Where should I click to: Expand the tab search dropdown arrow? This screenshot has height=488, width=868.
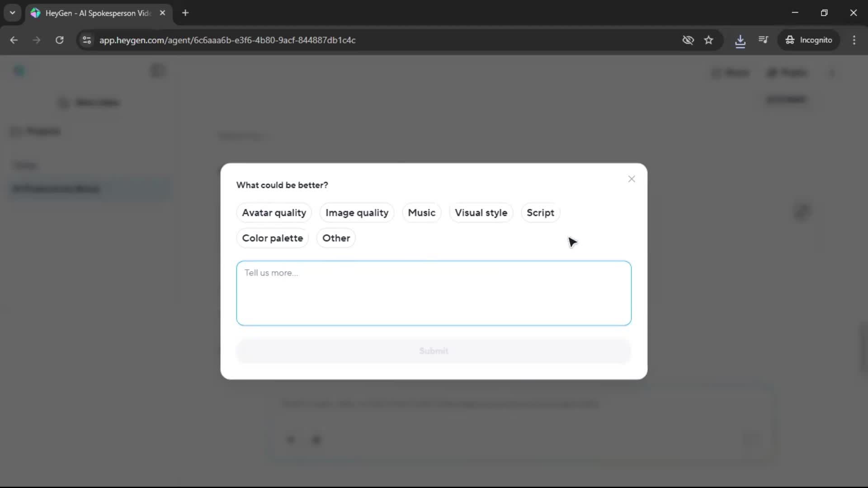(x=13, y=13)
